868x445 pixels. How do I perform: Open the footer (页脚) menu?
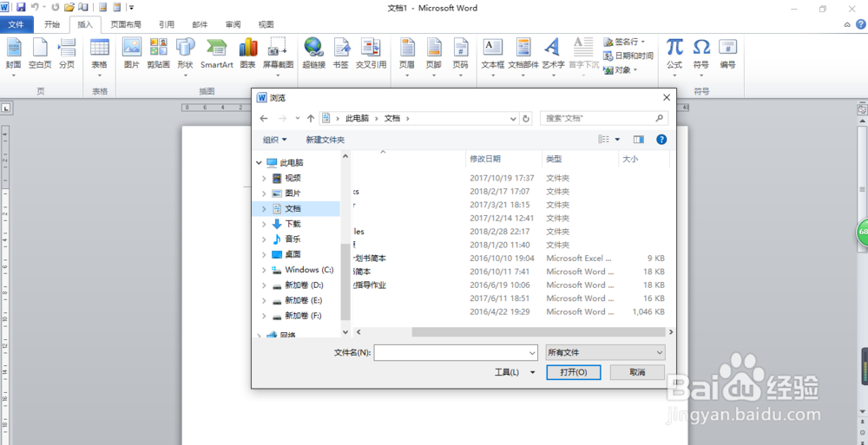click(433, 56)
